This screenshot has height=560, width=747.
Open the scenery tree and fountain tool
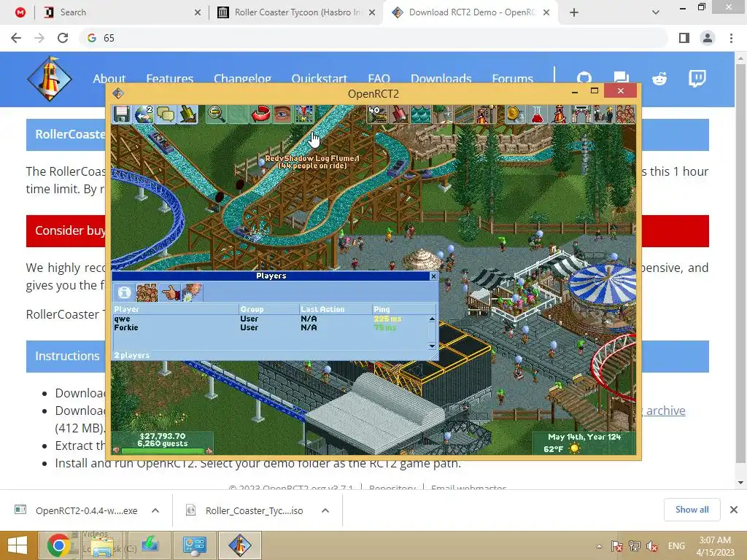tap(443, 114)
